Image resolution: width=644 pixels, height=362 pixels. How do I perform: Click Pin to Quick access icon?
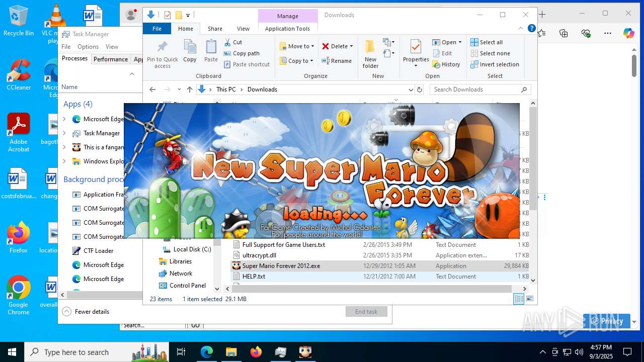tap(162, 47)
